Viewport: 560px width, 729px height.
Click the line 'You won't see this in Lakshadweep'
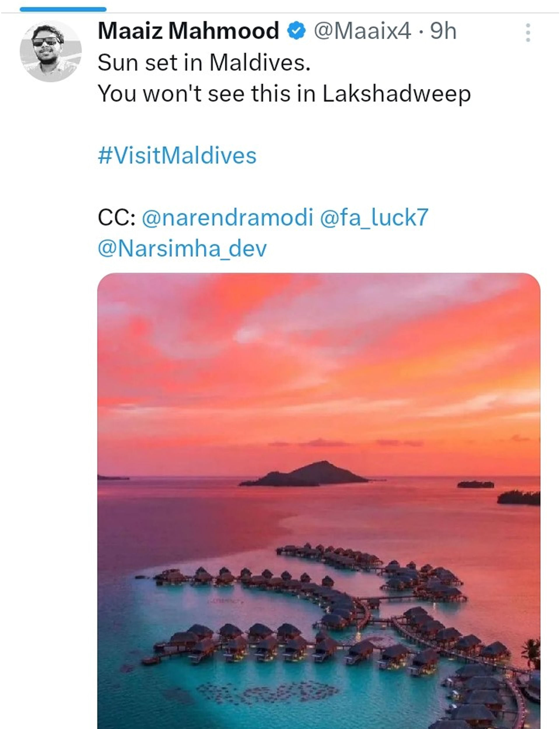[x=284, y=94]
